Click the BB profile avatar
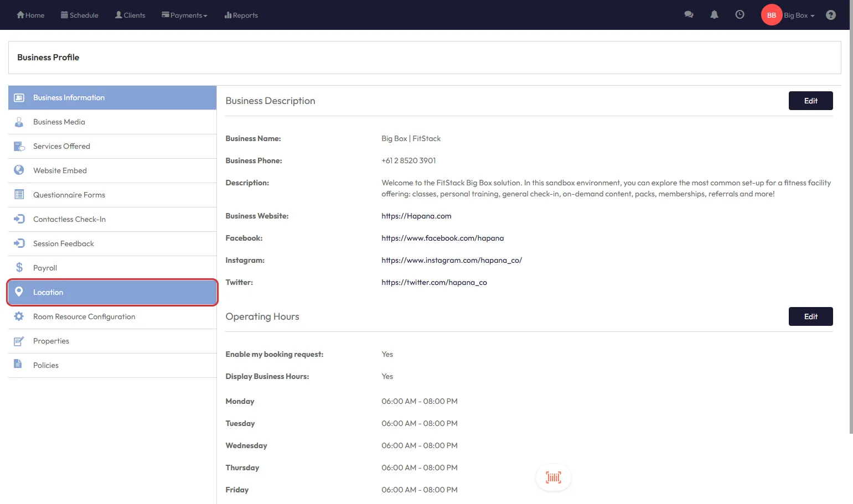 [x=771, y=15]
